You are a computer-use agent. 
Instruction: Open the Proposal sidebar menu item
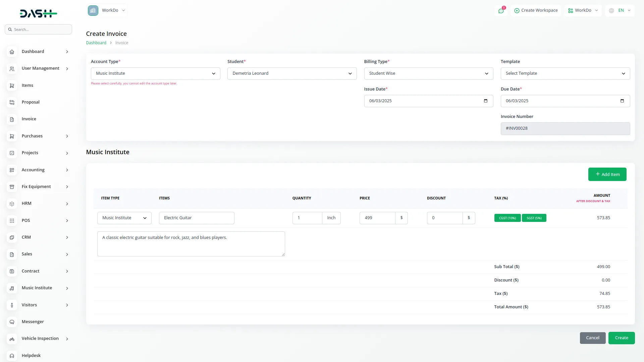(31, 102)
